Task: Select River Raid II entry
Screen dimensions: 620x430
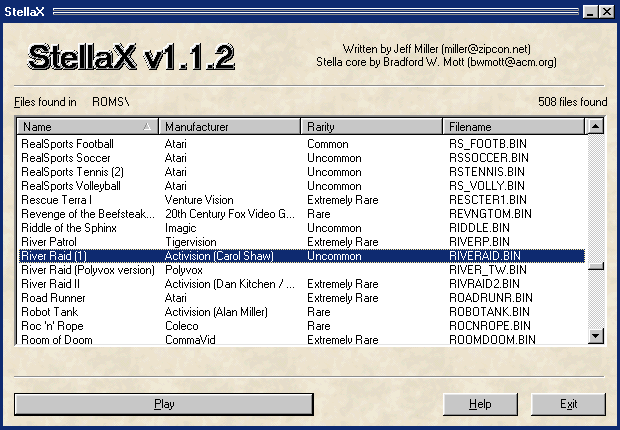Action: click(x=54, y=284)
